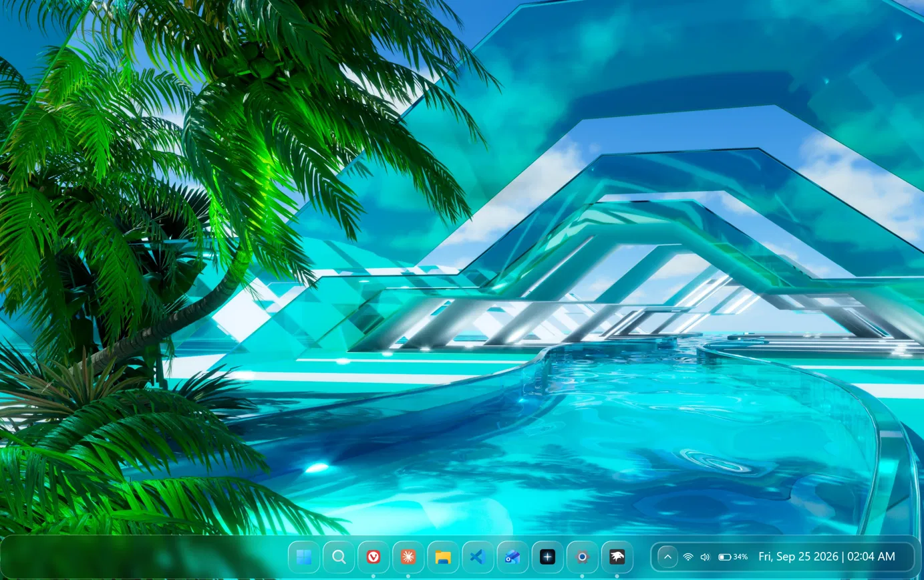Open File Explorer from the taskbar
Viewport: 924px width, 580px height.
point(443,557)
